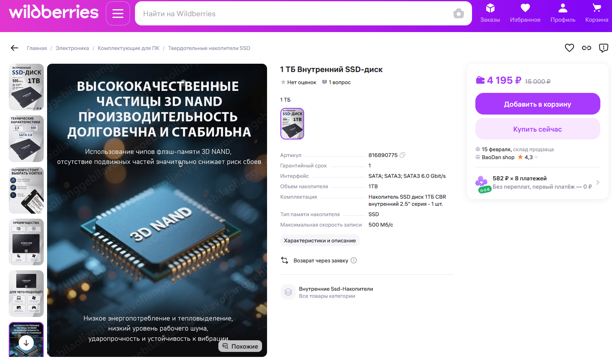Click Добавить в корзину button
Viewport: 612px width, 364px height.
pyautogui.click(x=537, y=104)
